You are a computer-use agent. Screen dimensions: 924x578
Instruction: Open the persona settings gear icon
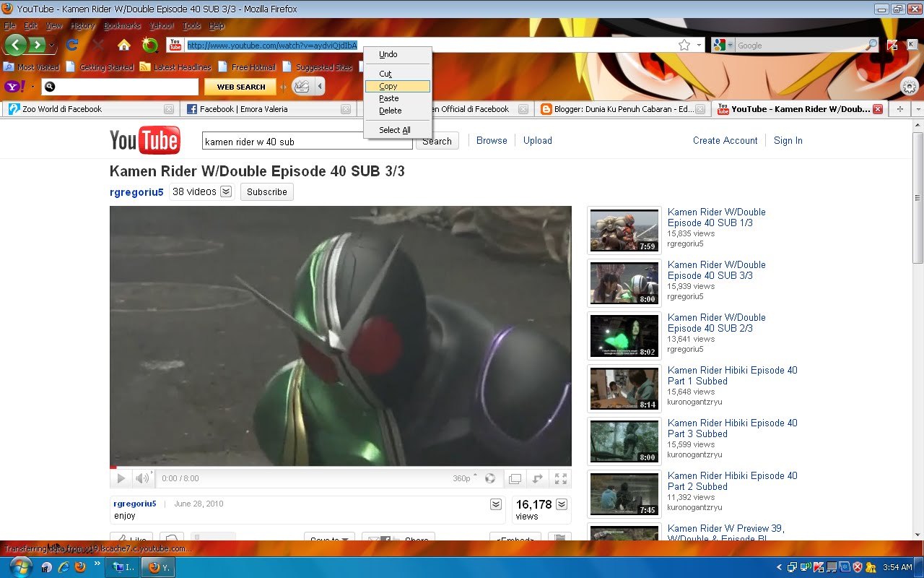(x=910, y=87)
